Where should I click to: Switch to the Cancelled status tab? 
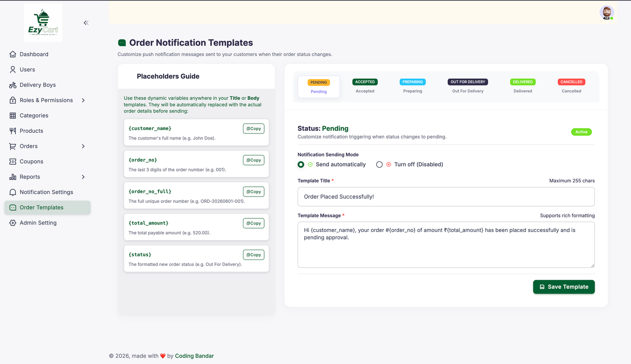pos(571,86)
